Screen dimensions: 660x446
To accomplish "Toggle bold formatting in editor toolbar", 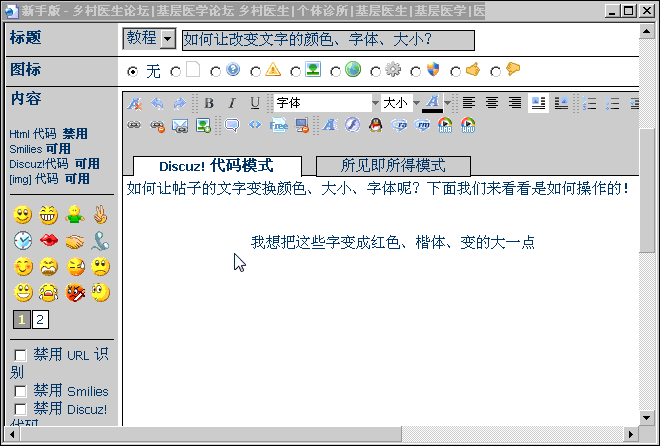I will [209, 103].
